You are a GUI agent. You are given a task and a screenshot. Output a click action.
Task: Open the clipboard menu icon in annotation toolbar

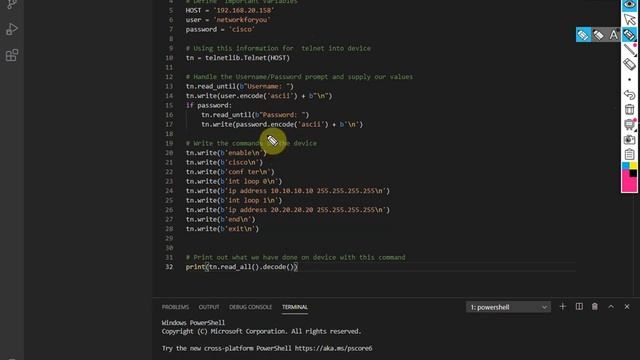tap(630, 154)
